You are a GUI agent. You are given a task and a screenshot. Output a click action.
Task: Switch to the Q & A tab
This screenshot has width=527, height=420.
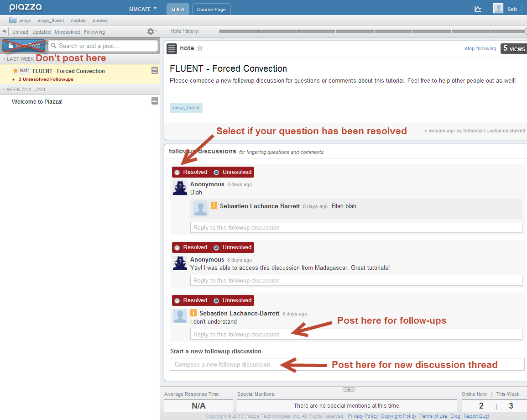pyautogui.click(x=178, y=10)
